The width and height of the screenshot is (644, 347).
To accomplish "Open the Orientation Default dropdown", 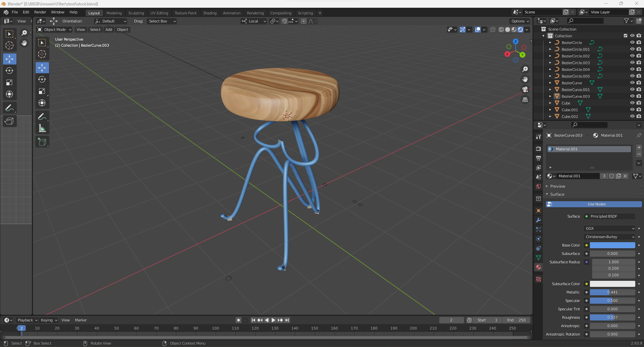I will pos(111,21).
